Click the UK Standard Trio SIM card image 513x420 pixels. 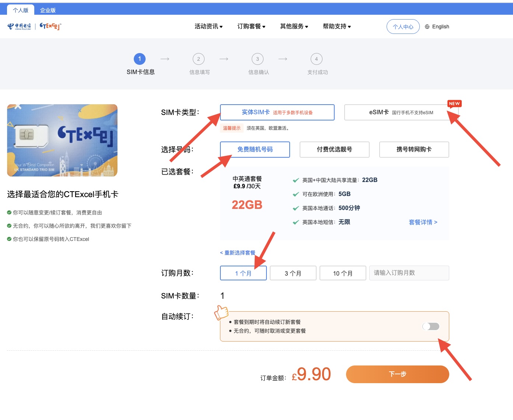[x=62, y=140]
